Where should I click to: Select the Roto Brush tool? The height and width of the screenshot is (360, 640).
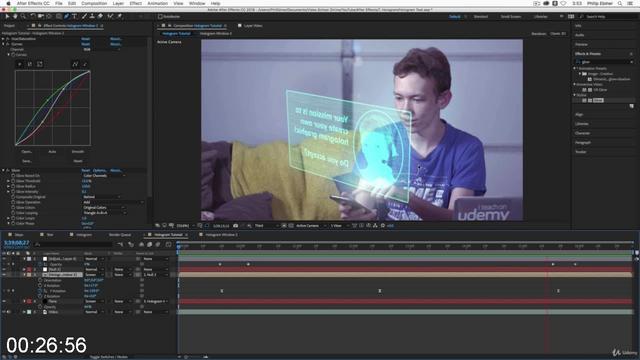point(110,16)
